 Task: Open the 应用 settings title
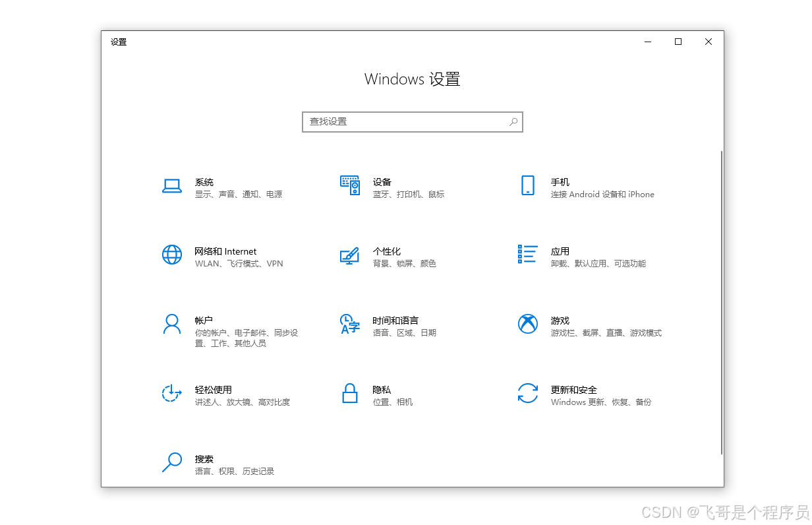click(560, 251)
